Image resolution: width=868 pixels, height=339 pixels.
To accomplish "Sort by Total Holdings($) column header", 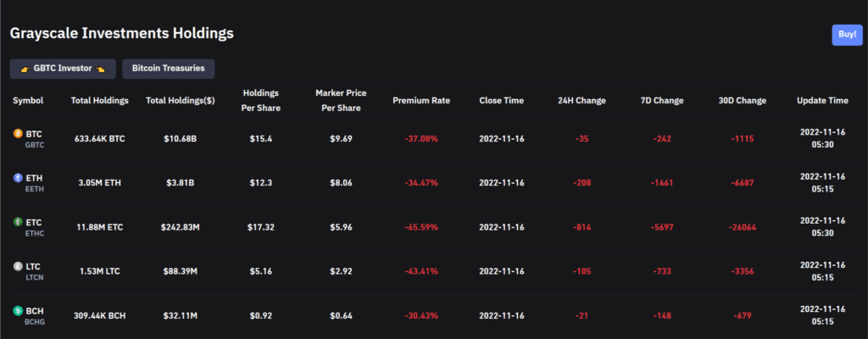I will [x=181, y=101].
